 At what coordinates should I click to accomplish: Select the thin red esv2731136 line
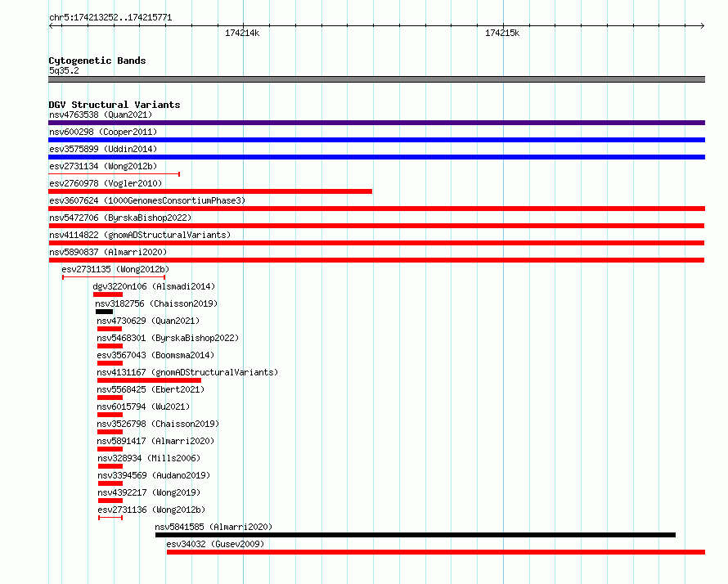(110, 518)
